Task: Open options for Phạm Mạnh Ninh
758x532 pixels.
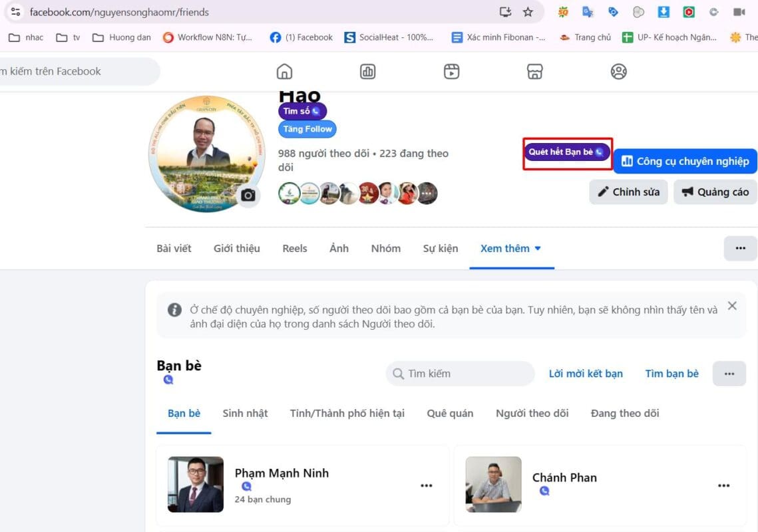Action: [x=427, y=485]
